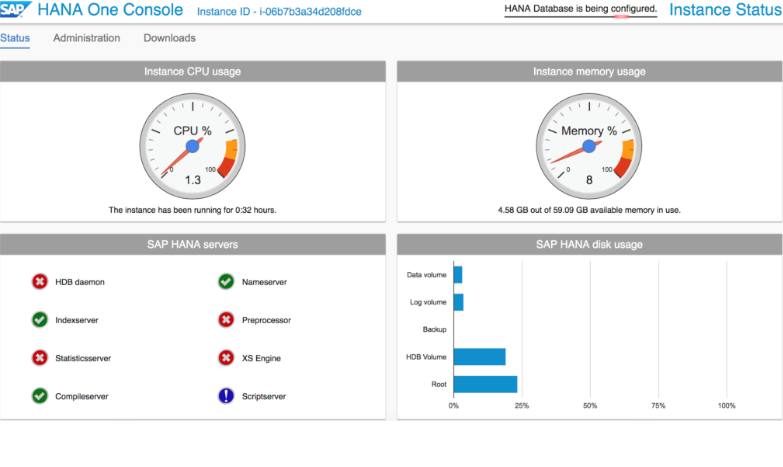Click HDB daemon red error icon
783x467 pixels.
(40, 282)
